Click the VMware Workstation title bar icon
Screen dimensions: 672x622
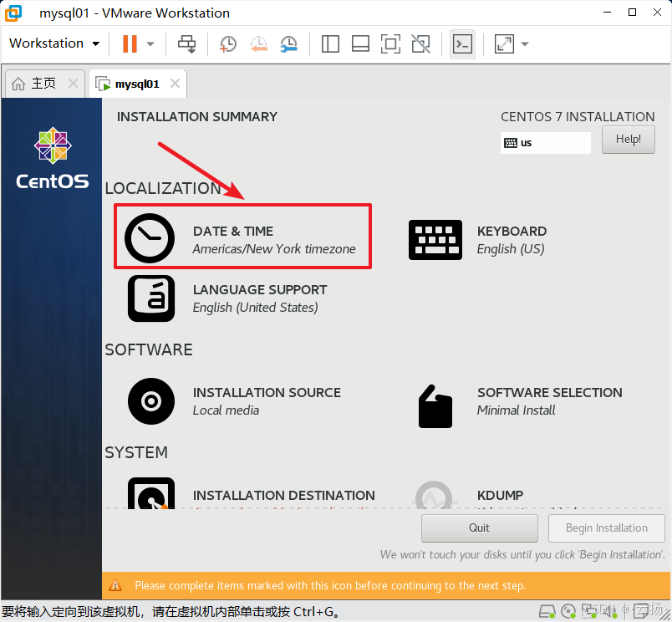click(x=13, y=13)
